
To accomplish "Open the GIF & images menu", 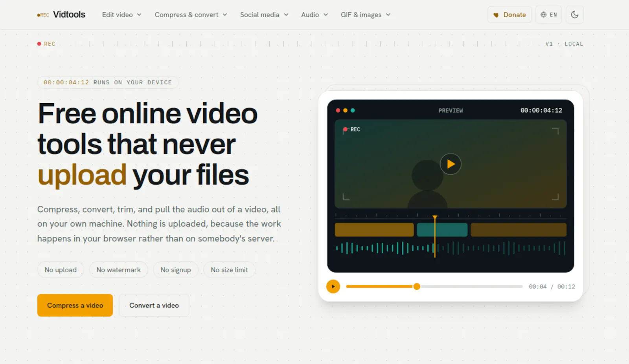I will 366,15.
